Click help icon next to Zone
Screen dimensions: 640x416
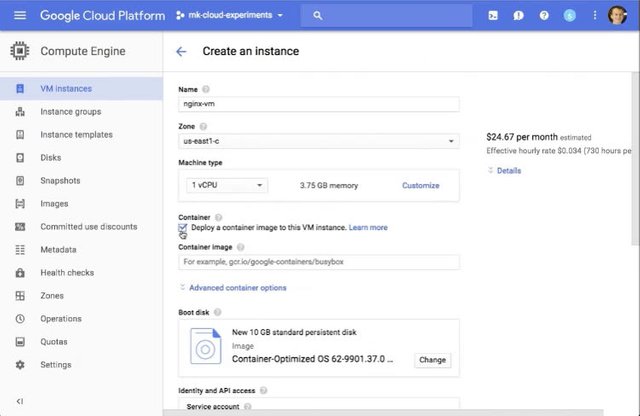[203, 126]
